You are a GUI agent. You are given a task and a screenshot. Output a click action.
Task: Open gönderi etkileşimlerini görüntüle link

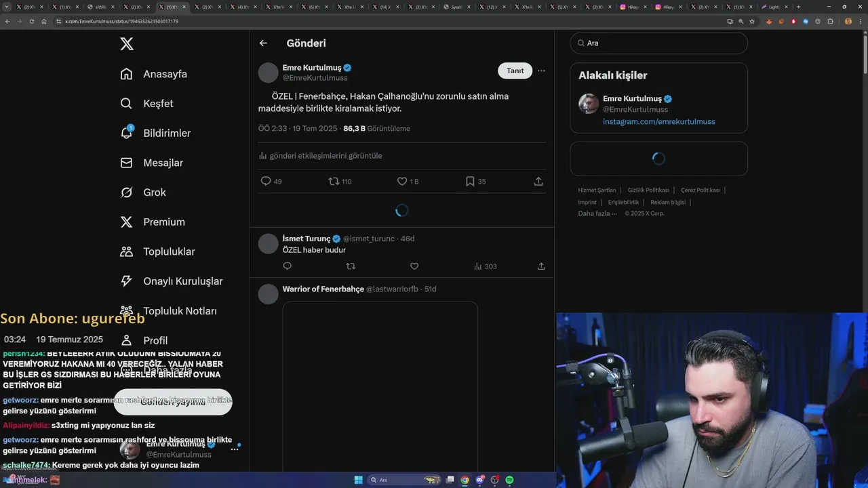coord(320,156)
